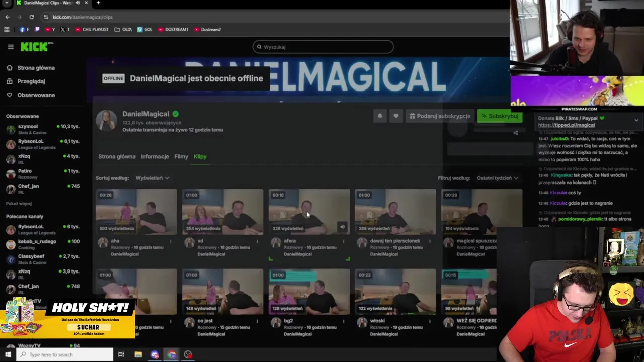
Task: Open the DOSTREAM1 bookmark
Action: tap(173, 29)
